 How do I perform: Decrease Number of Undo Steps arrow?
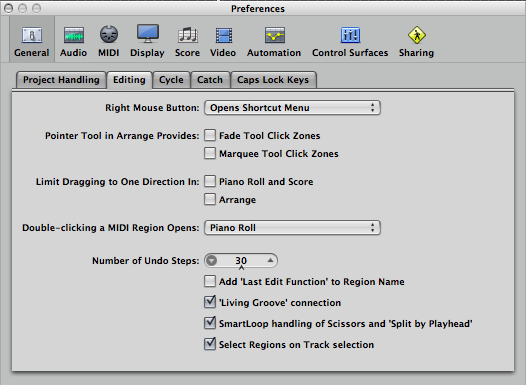(x=212, y=261)
